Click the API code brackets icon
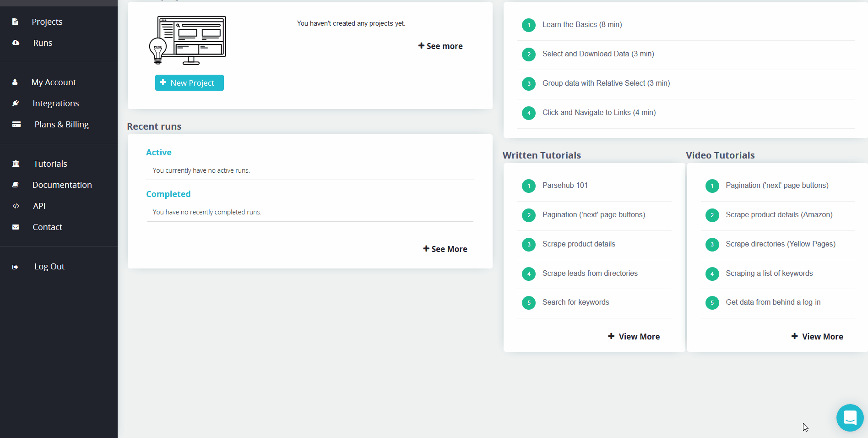Image resolution: width=868 pixels, height=438 pixels. point(16,206)
